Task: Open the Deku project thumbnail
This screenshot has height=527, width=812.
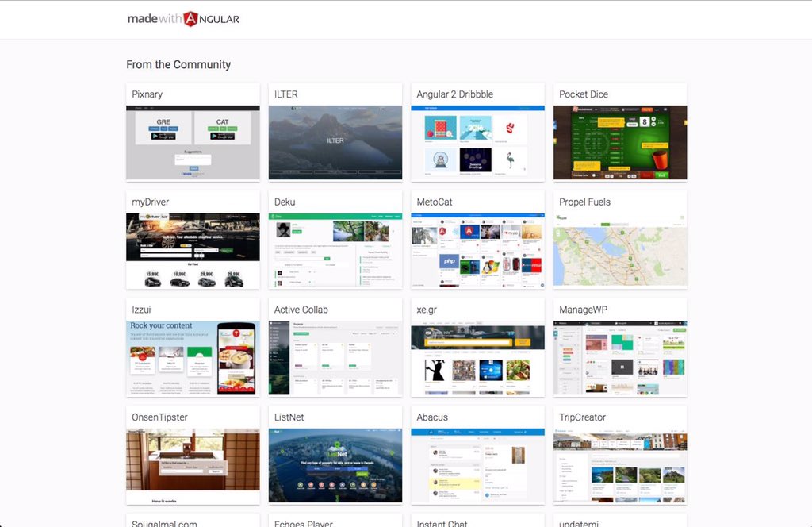Action: tap(335, 250)
